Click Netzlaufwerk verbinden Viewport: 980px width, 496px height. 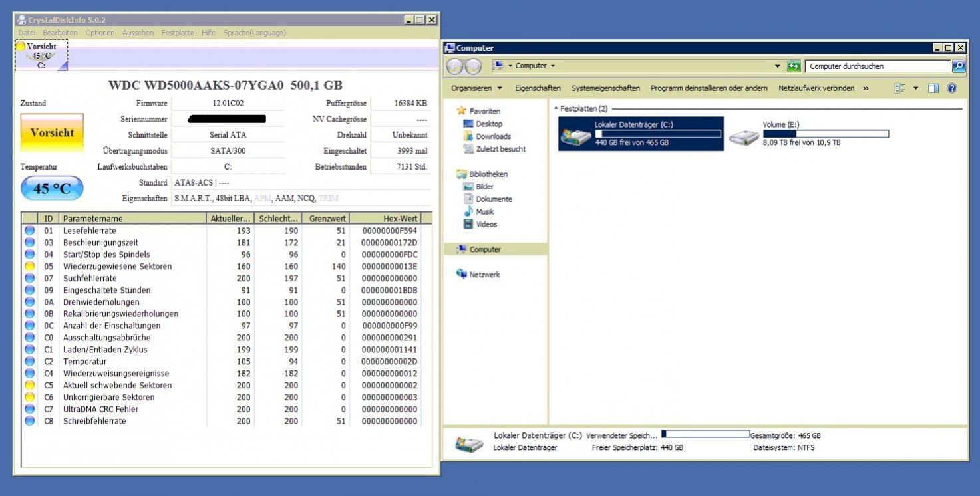point(816,88)
